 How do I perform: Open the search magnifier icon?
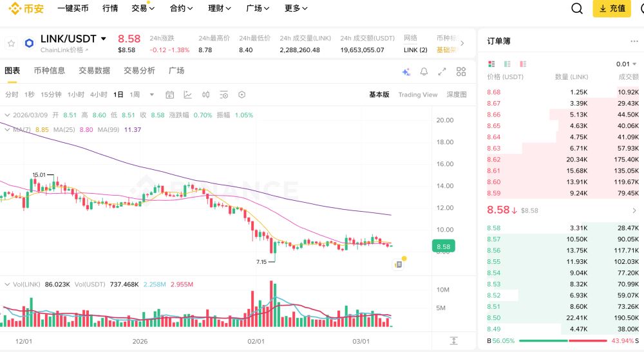[x=576, y=8]
